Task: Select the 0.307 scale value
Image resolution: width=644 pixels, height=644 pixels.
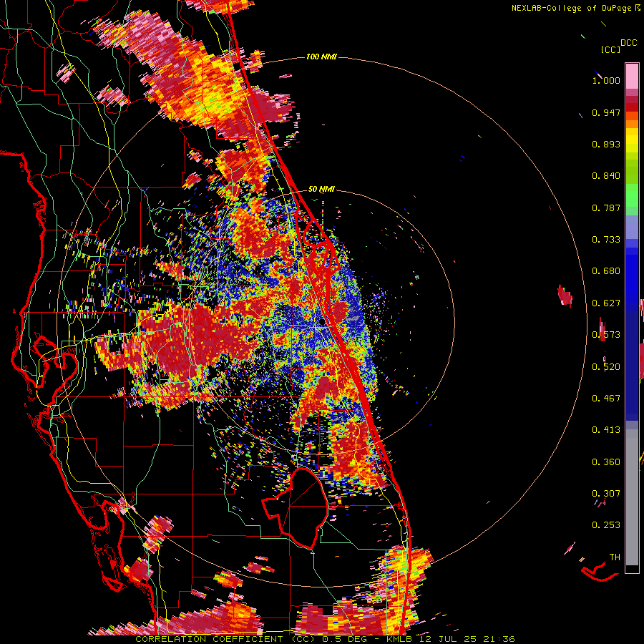Action: pos(606,493)
